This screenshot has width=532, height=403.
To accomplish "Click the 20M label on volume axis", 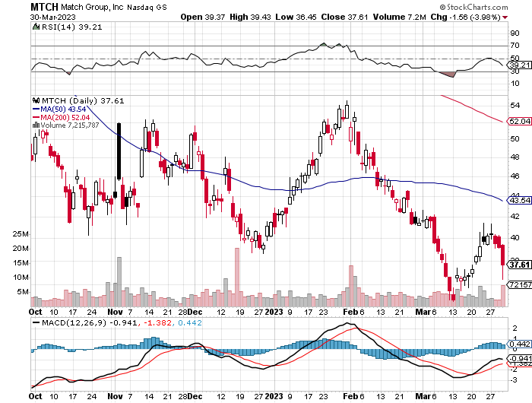I will coord(21,248).
